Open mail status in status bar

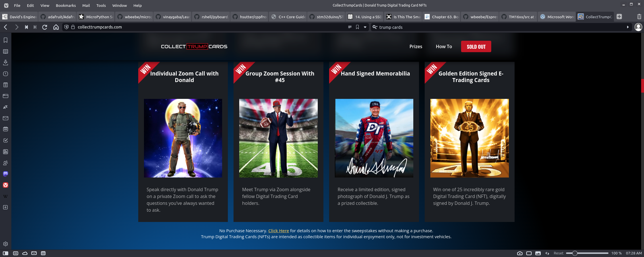34,253
